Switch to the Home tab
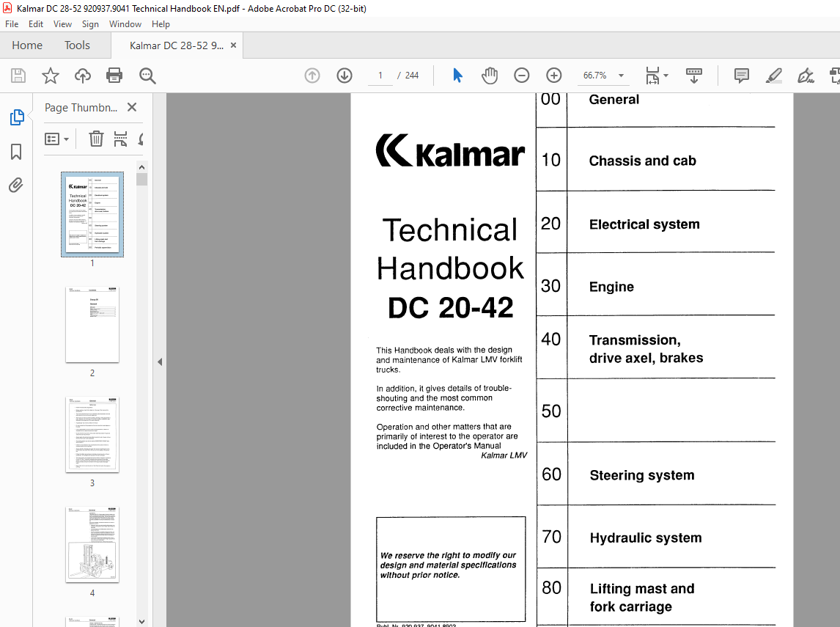 [x=27, y=45]
